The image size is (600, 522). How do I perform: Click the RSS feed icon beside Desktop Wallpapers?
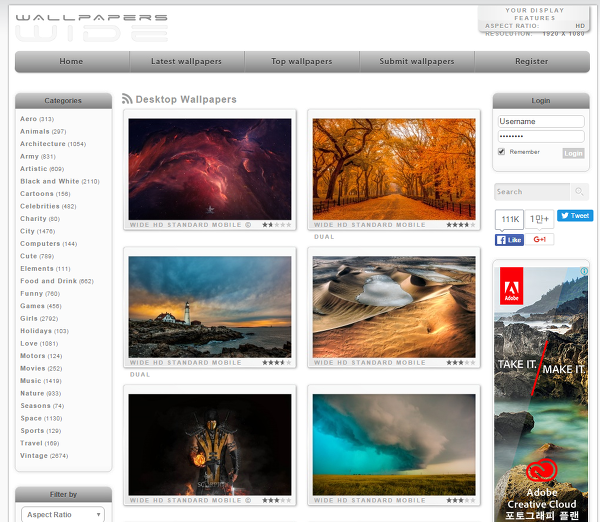coord(127,99)
